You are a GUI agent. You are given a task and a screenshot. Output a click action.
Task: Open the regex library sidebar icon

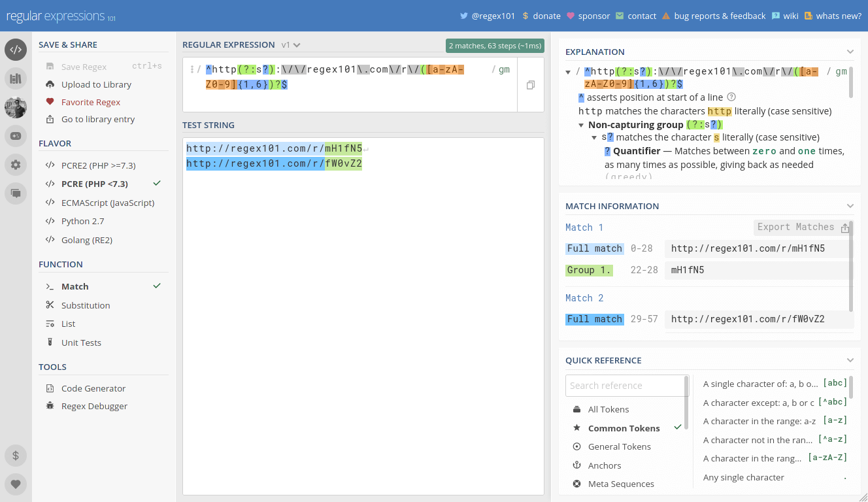coord(16,78)
